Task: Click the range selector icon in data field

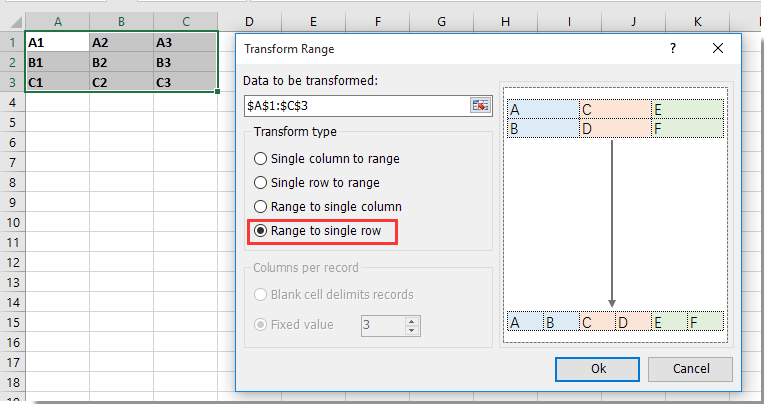Action: click(x=482, y=105)
